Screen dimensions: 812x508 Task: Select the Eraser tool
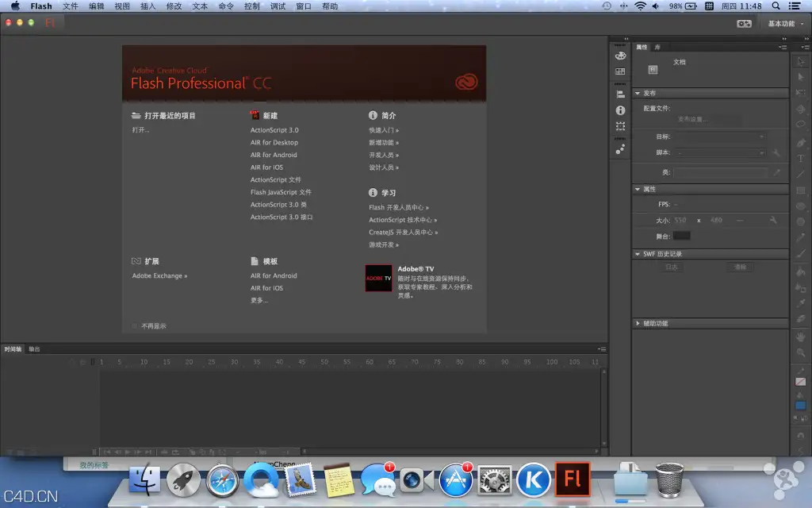point(801,319)
